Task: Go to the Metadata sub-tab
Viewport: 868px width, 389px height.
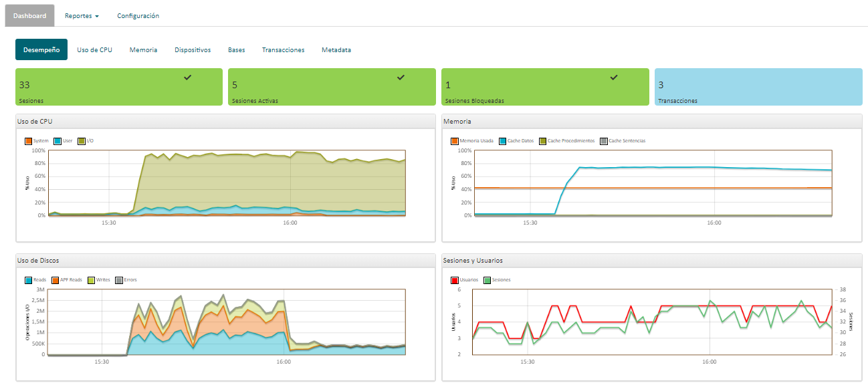Action: click(x=336, y=50)
